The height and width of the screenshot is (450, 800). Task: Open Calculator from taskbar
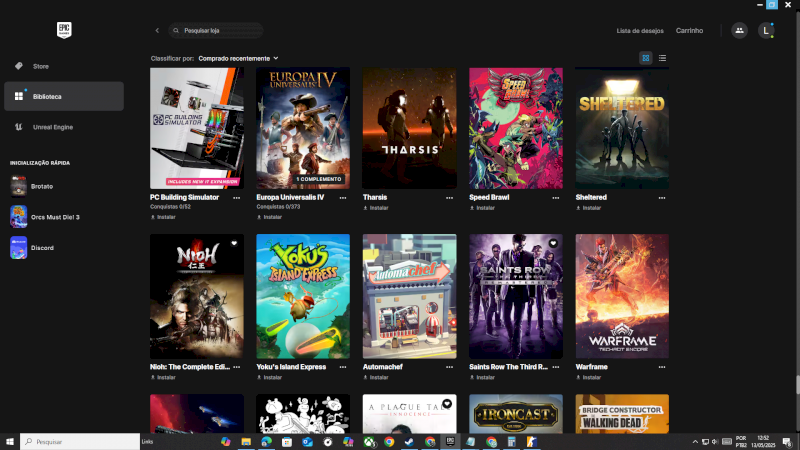pyautogui.click(x=511, y=442)
